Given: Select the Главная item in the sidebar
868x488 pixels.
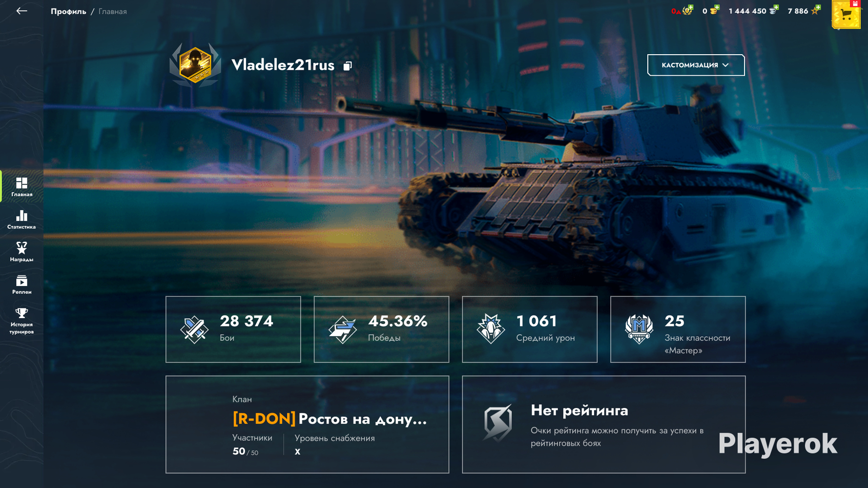Looking at the screenshot, I should 21,187.
